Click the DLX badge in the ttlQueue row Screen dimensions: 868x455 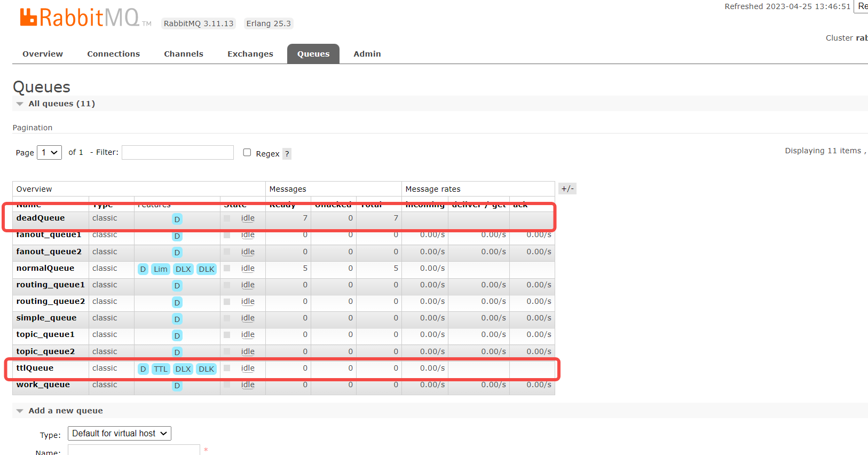[183, 369]
